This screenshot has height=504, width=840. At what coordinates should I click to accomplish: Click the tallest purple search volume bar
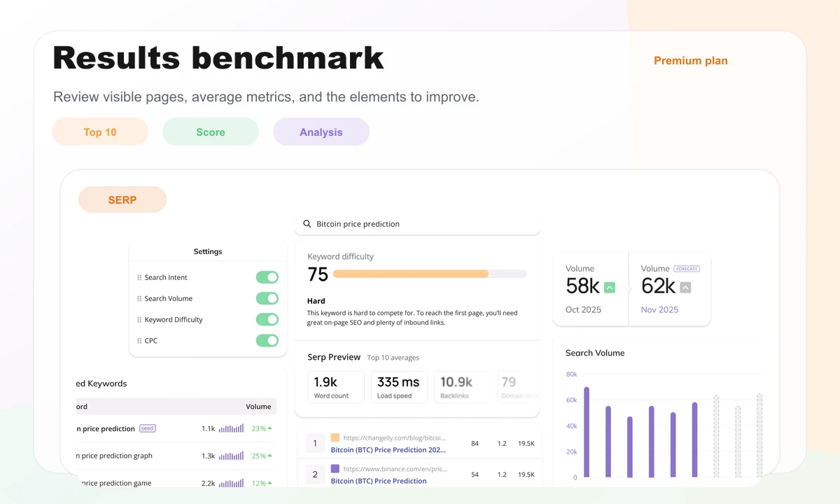tap(587, 432)
